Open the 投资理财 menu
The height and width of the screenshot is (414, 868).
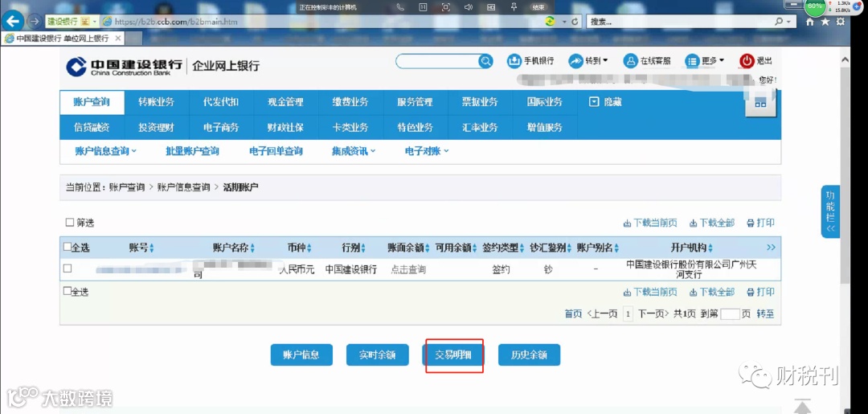pyautogui.click(x=157, y=128)
